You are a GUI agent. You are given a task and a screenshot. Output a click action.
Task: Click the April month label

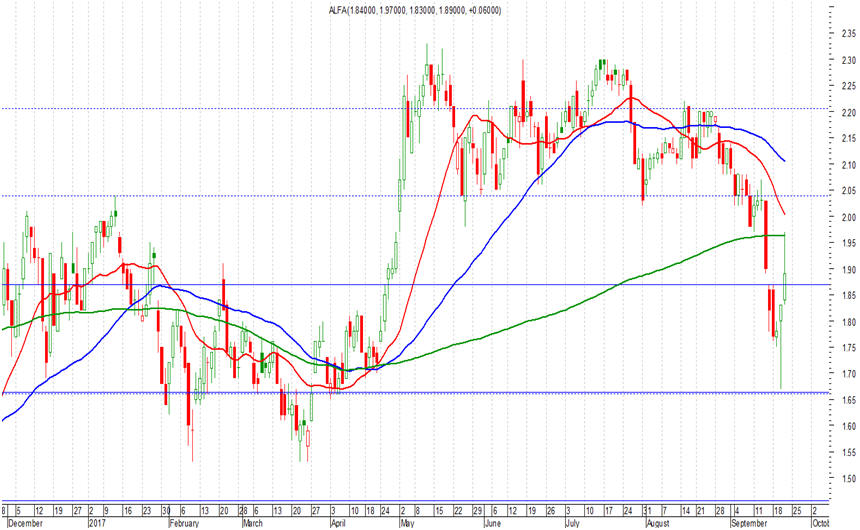click(338, 523)
